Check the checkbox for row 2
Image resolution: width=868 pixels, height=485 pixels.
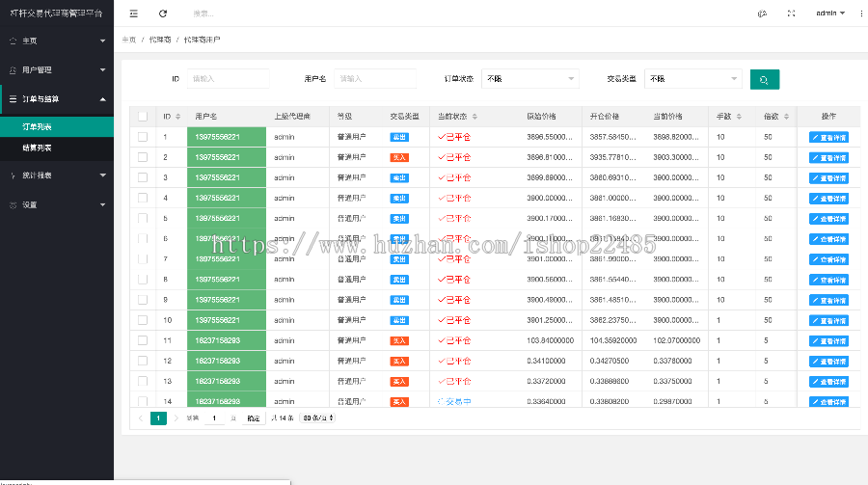click(x=143, y=157)
